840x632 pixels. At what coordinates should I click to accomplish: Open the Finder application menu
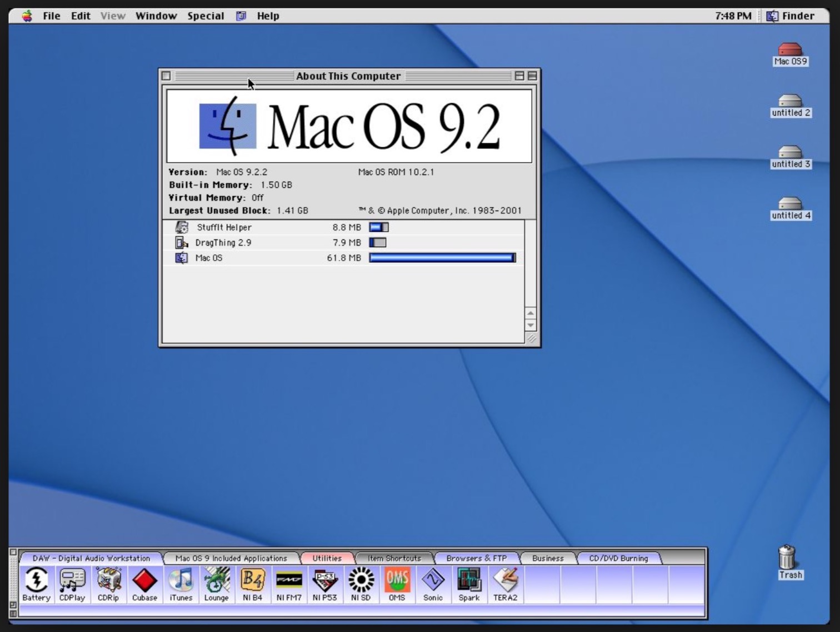pyautogui.click(x=790, y=16)
